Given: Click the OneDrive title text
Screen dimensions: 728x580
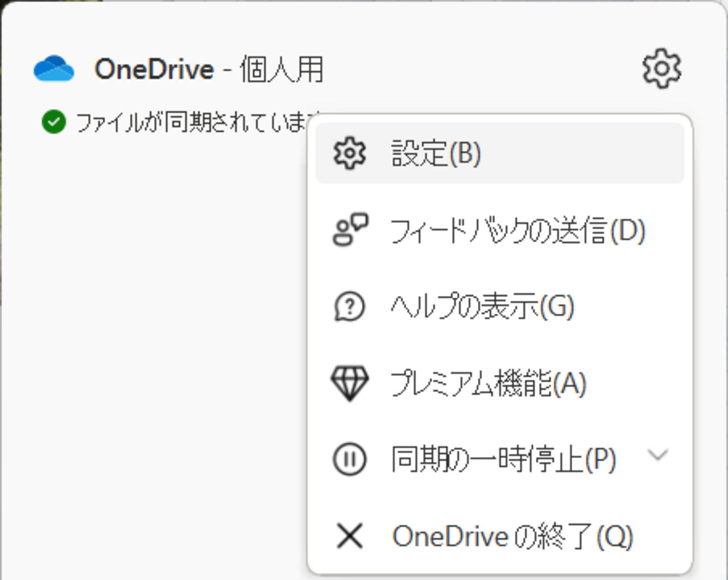Looking at the screenshot, I should [x=154, y=69].
